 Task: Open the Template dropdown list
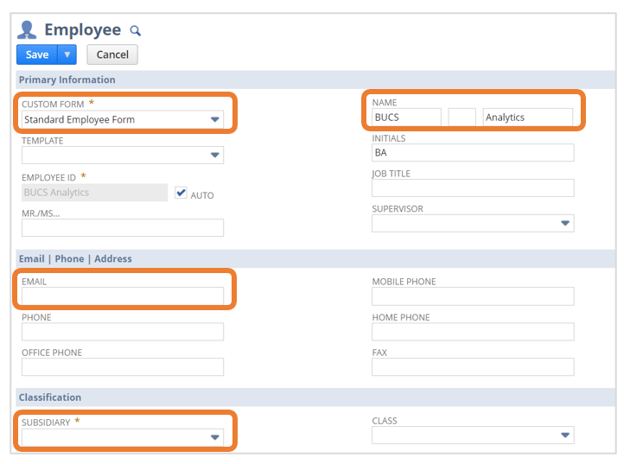[x=214, y=156]
